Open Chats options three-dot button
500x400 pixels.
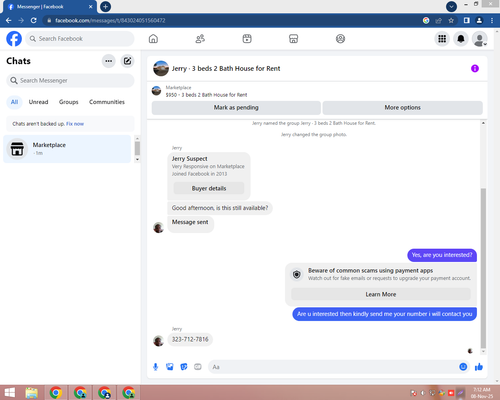pos(109,61)
